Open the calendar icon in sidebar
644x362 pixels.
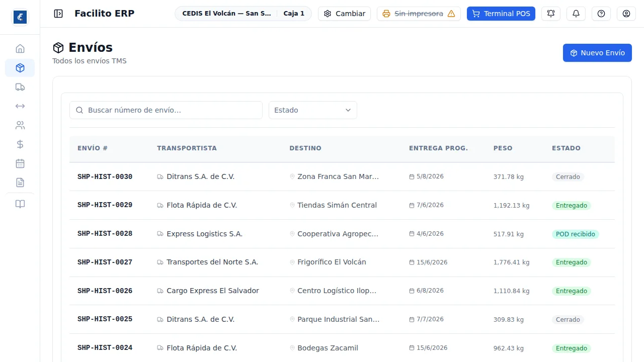pyautogui.click(x=20, y=163)
